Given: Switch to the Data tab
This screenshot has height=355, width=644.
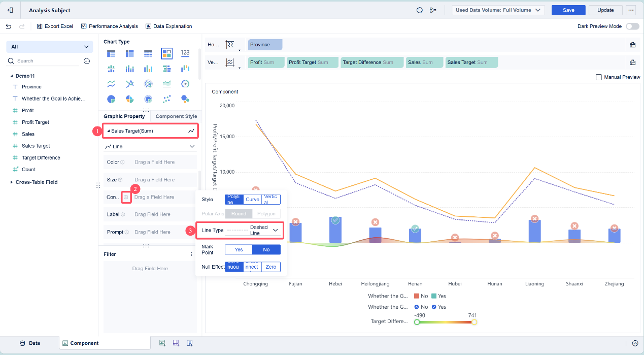Looking at the screenshot, I should coord(29,343).
